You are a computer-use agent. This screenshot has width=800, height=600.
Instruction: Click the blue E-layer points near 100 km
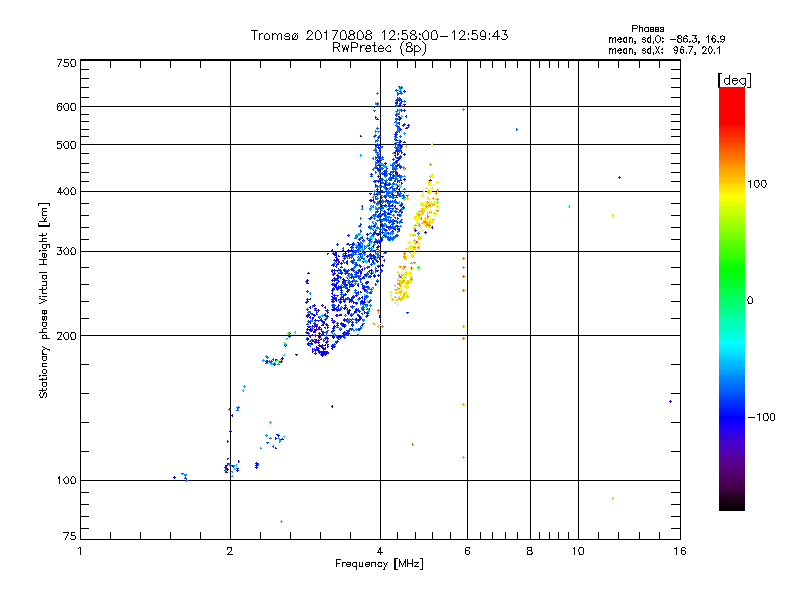[x=232, y=467]
